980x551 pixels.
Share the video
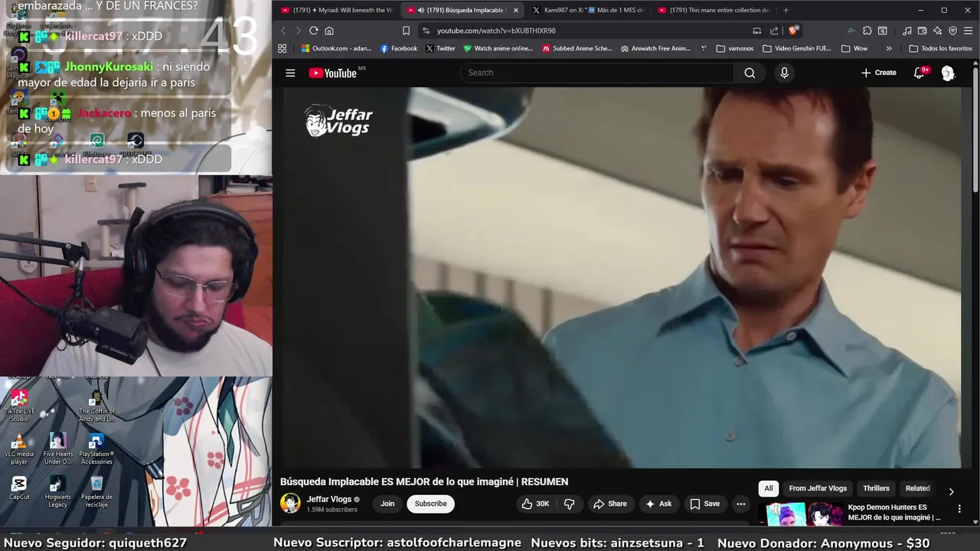609,504
